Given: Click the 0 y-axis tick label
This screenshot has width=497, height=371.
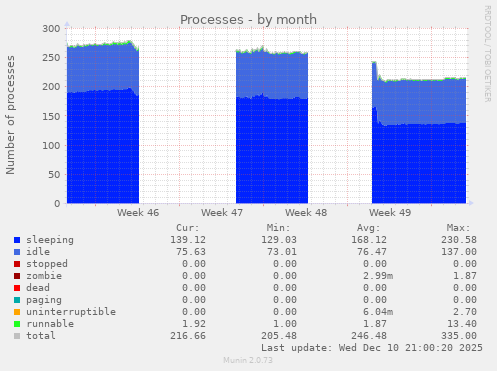Looking at the screenshot, I should click(57, 203).
